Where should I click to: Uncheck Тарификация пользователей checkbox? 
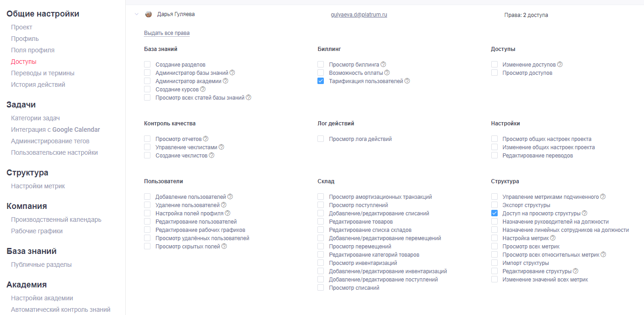tap(321, 81)
